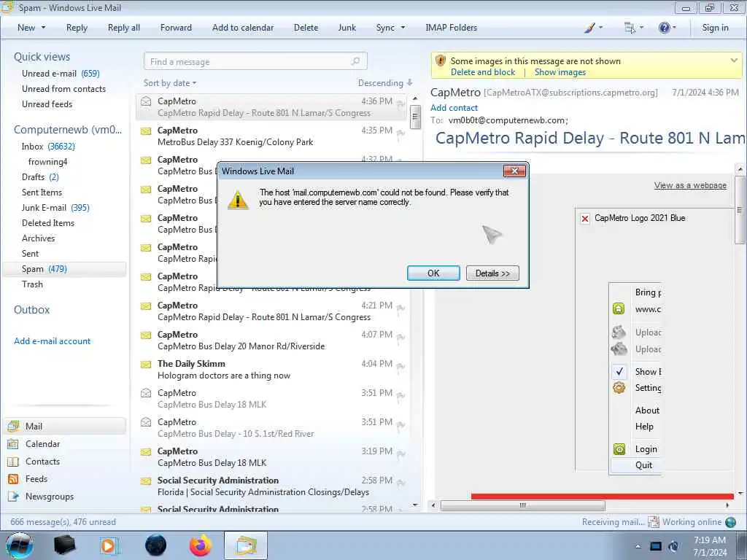Click the Add contact link

point(454,108)
